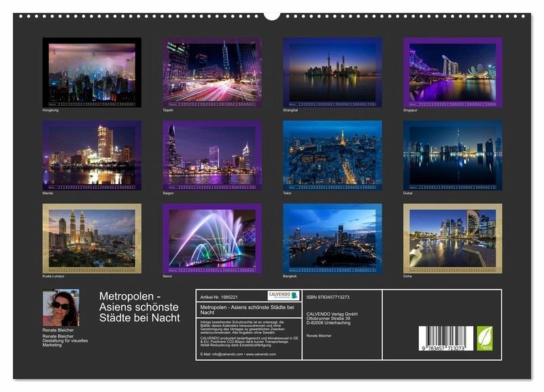Click the CALVENDO logo badge

tap(283, 296)
